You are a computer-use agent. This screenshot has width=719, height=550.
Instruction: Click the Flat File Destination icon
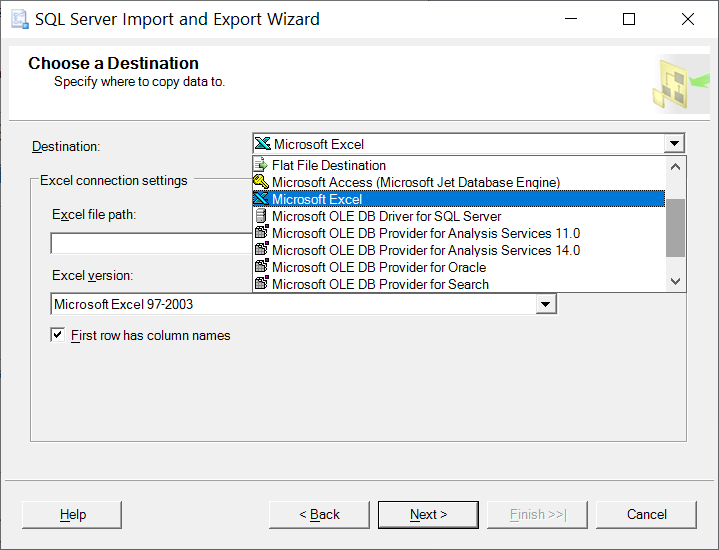(x=261, y=165)
